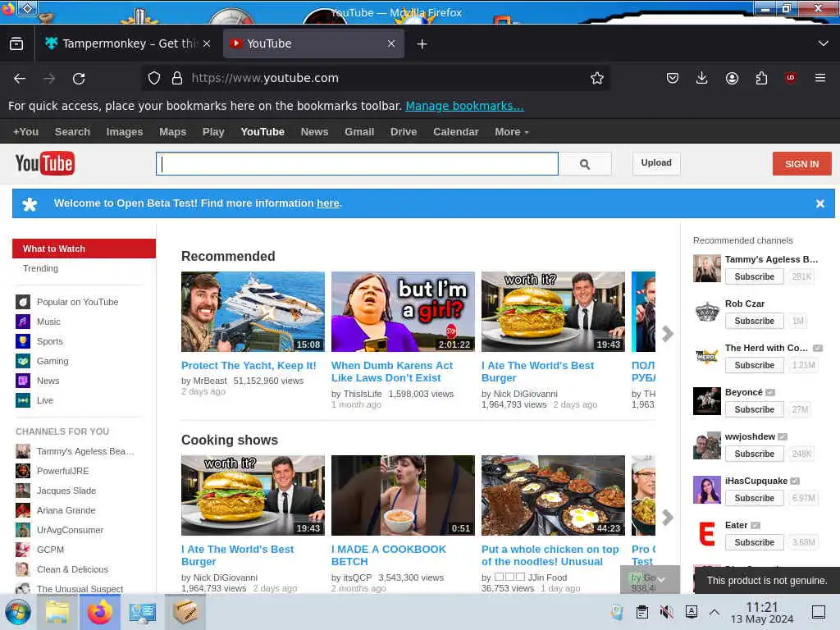Open Images from the Google bar
840x630 pixels.
(x=125, y=132)
